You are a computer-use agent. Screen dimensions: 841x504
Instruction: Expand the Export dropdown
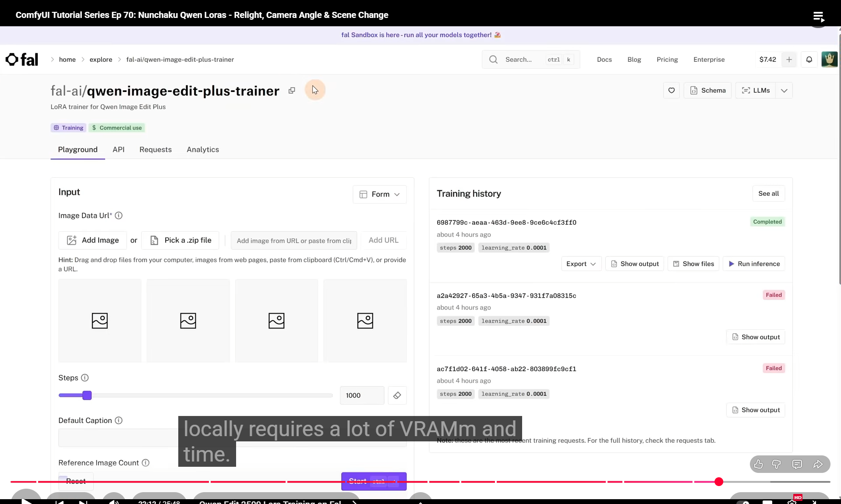tap(581, 264)
